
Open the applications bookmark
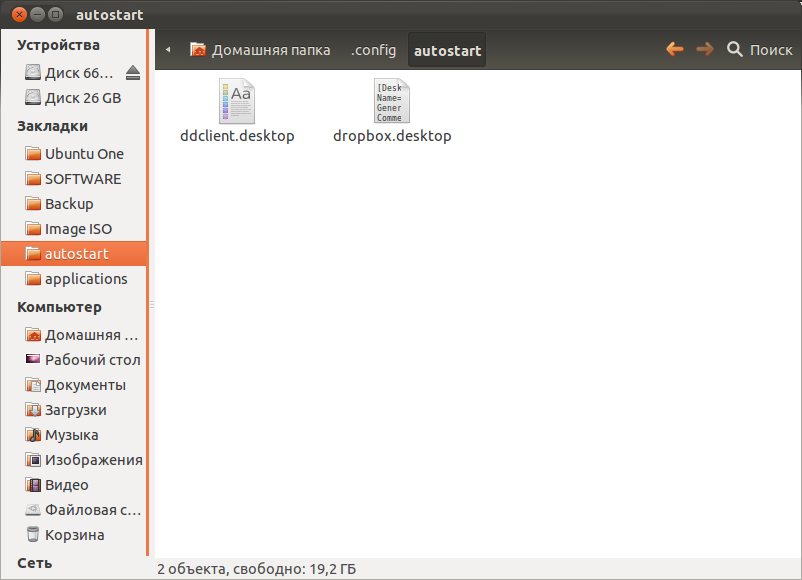click(74, 279)
